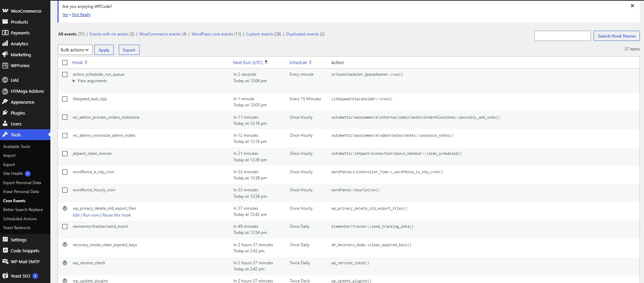Check the wc_admin_unsnooze_admin_notes checkbox

[x=65, y=135]
